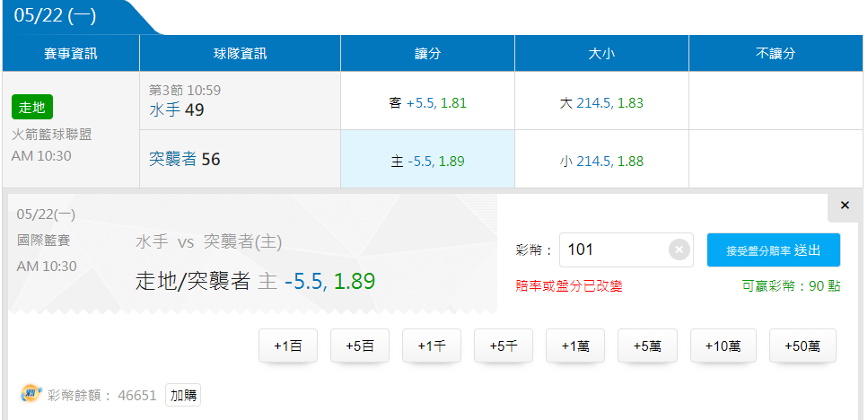Click the 加購 button next to the balance
The image size is (868, 420).
coord(183,395)
